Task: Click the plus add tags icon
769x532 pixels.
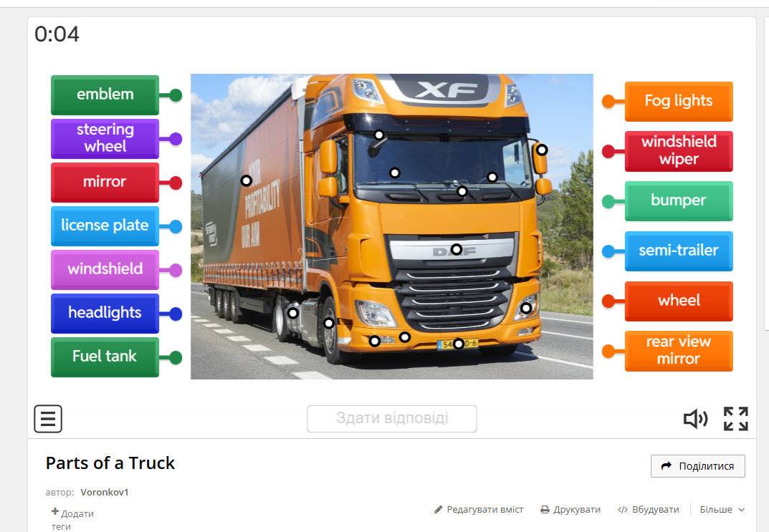Action: point(55,511)
